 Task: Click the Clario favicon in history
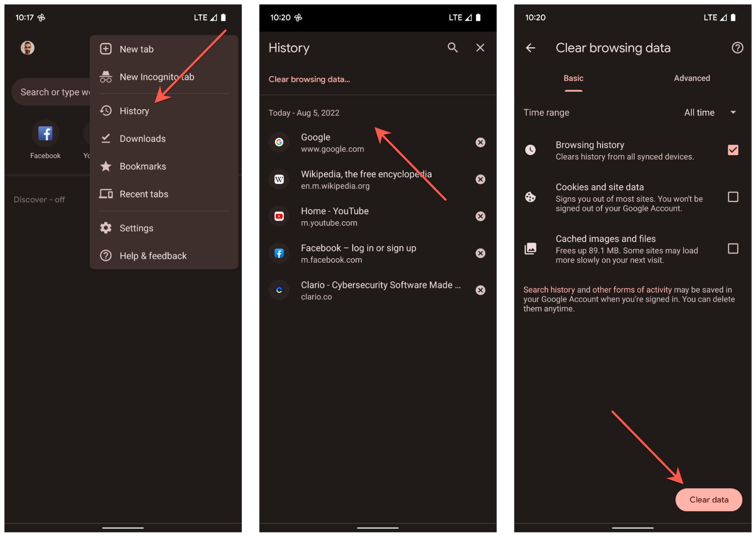point(279,290)
